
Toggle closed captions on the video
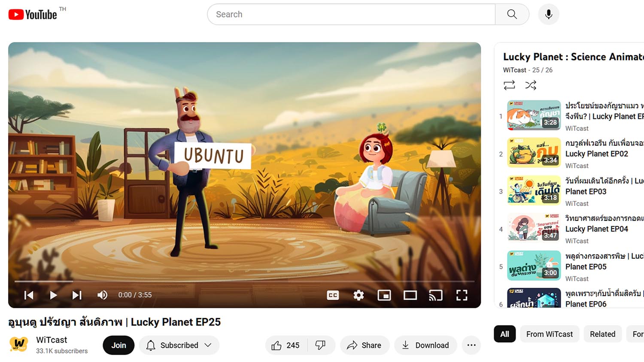click(x=333, y=295)
